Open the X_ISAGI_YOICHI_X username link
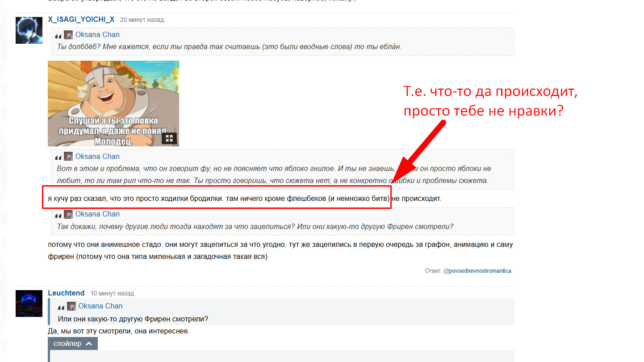The height and width of the screenshot is (362, 644). tap(81, 20)
